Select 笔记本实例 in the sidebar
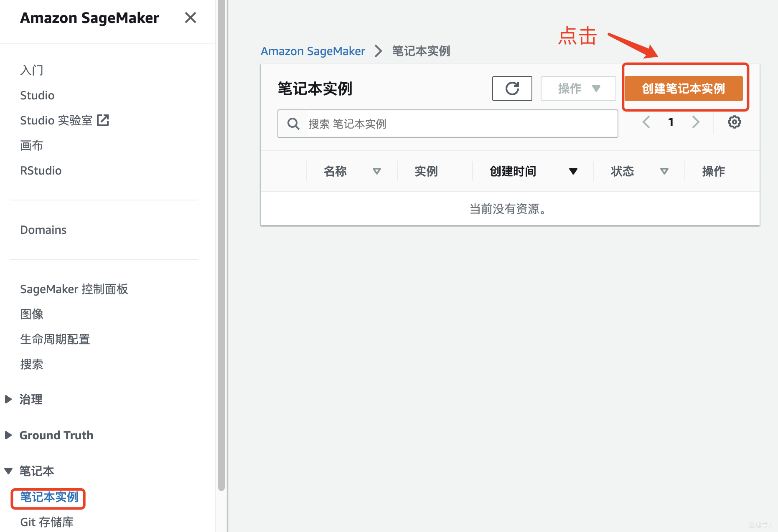 click(49, 497)
